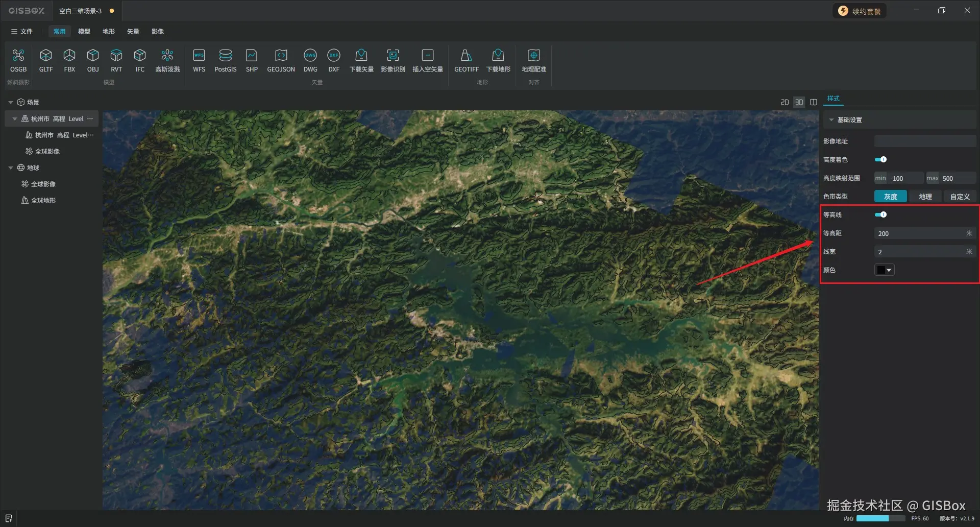This screenshot has width=980, height=527.
Task: Open the 文件 menu
Action: tap(22, 31)
